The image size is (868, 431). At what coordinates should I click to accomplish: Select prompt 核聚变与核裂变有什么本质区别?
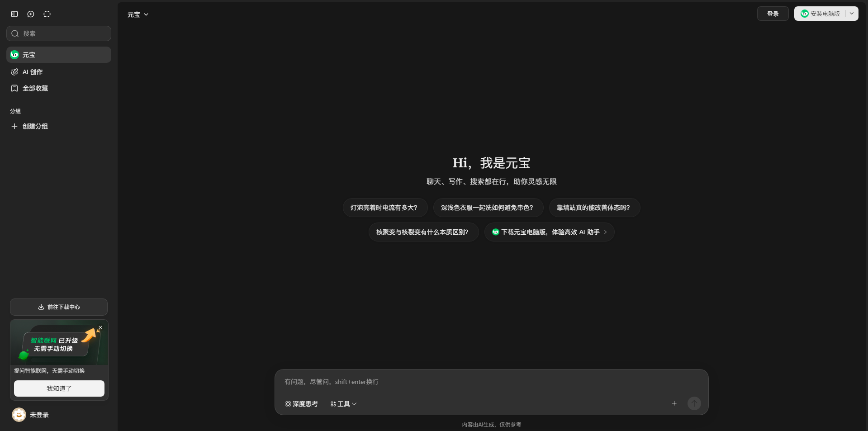point(423,232)
